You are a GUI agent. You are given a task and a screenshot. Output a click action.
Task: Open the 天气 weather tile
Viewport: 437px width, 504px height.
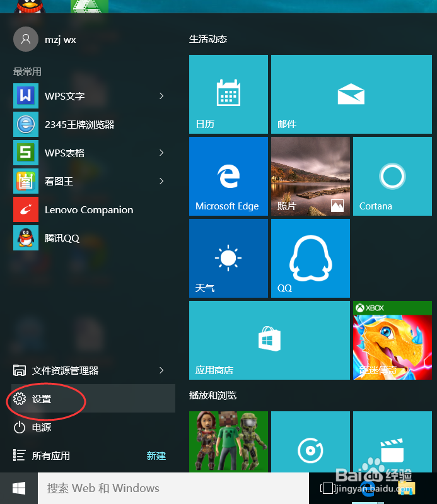point(228,258)
